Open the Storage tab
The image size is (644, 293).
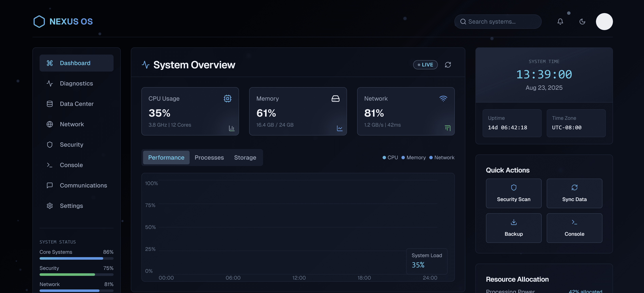245,158
